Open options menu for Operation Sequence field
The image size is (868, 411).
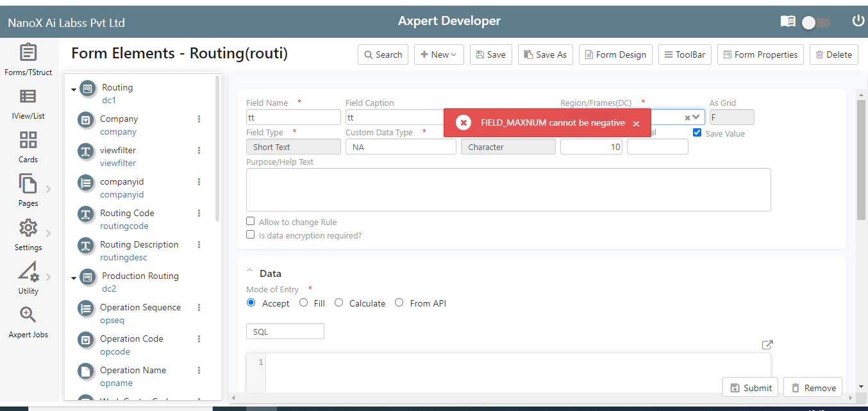pyautogui.click(x=199, y=307)
